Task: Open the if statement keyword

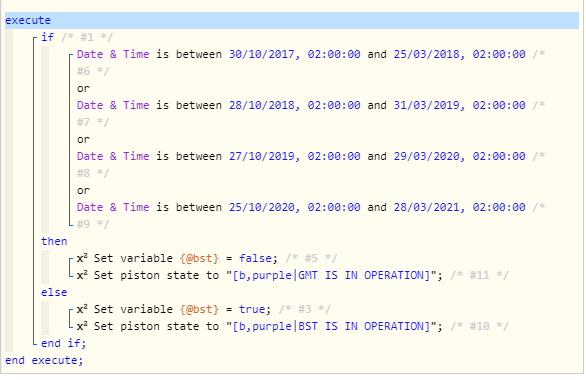Action: coord(47,37)
